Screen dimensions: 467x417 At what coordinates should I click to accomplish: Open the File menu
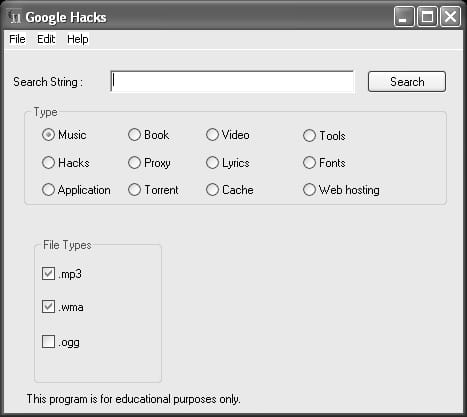[x=17, y=39]
